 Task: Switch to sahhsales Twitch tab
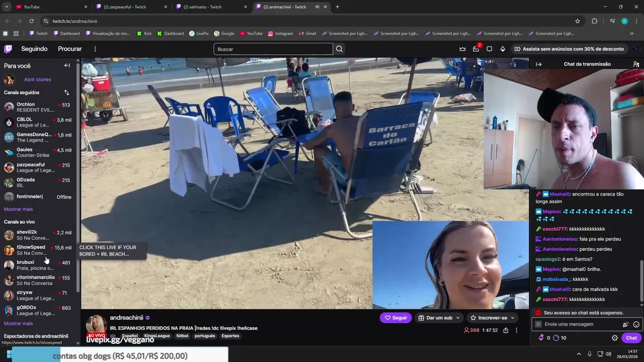pos(210,7)
